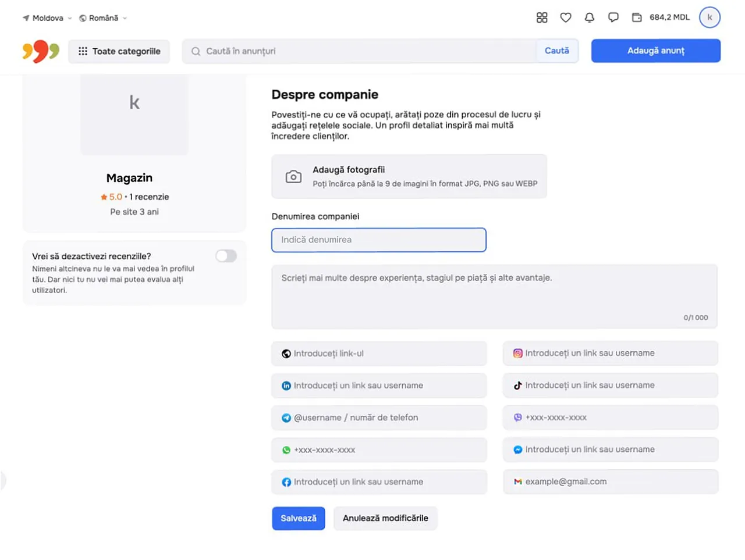Open wallet balance 684,2 MDL
Screen dimensions: 745x560
click(x=661, y=17)
